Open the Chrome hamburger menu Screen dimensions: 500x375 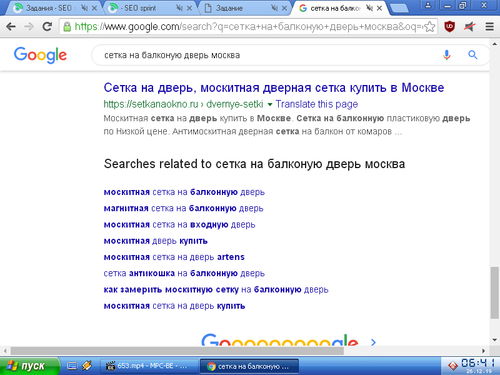click(x=489, y=26)
